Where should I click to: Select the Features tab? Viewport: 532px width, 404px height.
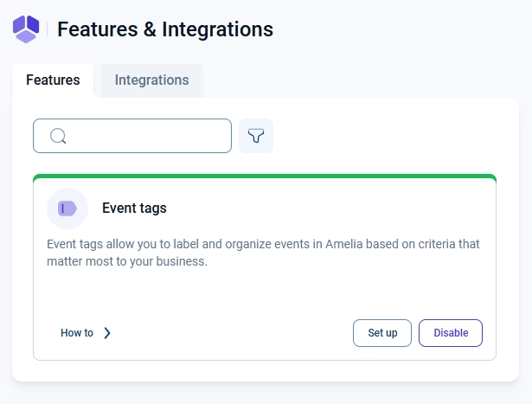(x=53, y=80)
